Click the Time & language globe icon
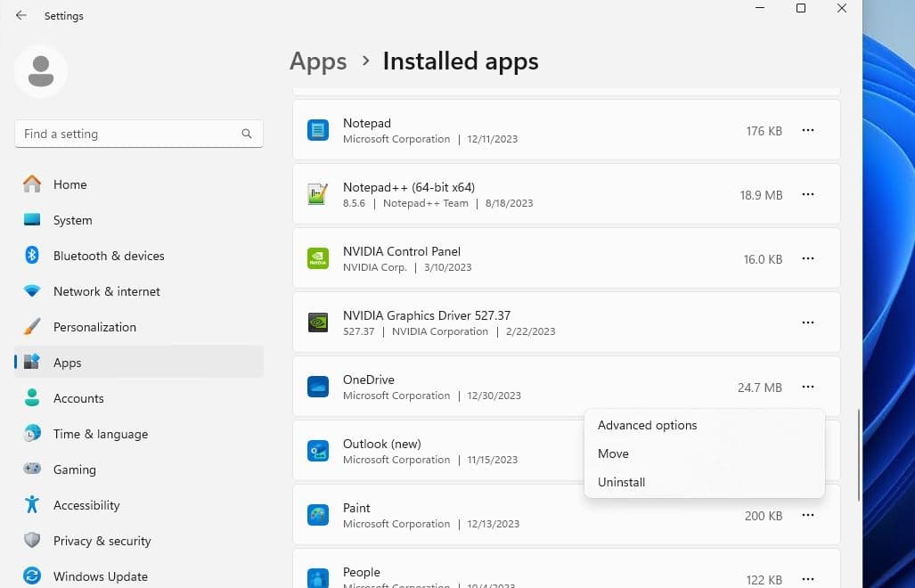Viewport: 915px width, 588px height. [32, 433]
